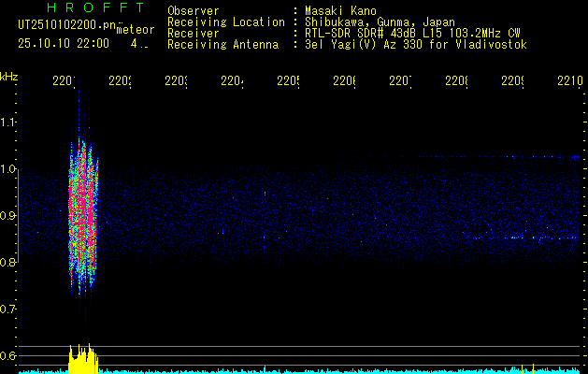Click the Receiving Antenna label
This screenshot has width=588, height=374.
point(222,45)
